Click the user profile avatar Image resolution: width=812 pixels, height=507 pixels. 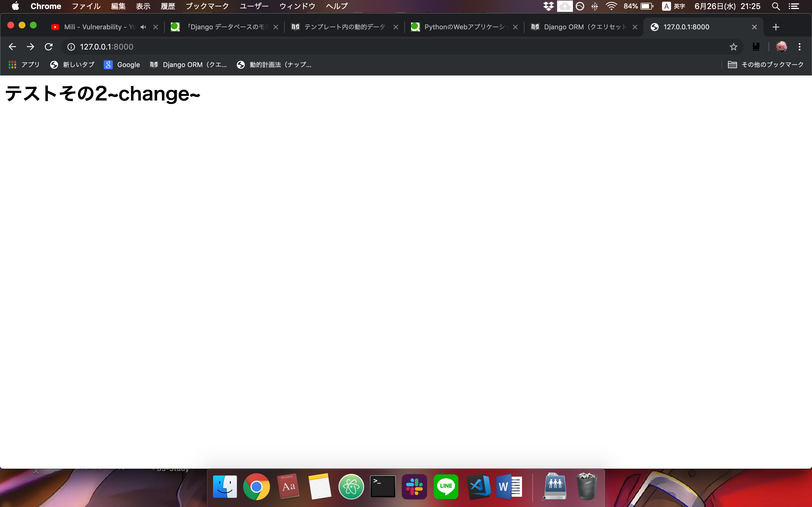[x=781, y=47]
